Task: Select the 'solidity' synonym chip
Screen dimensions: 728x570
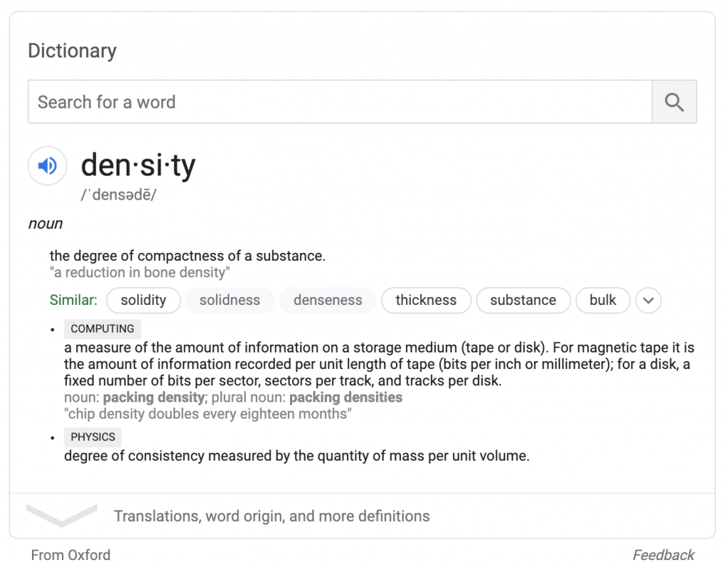Action: click(x=143, y=300)
